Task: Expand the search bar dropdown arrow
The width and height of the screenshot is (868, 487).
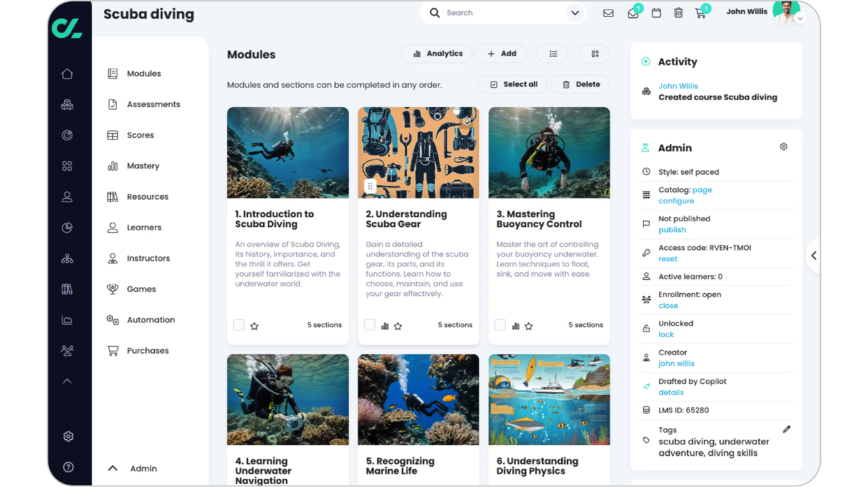Action: pyautogui.click(x=575, y=12)
